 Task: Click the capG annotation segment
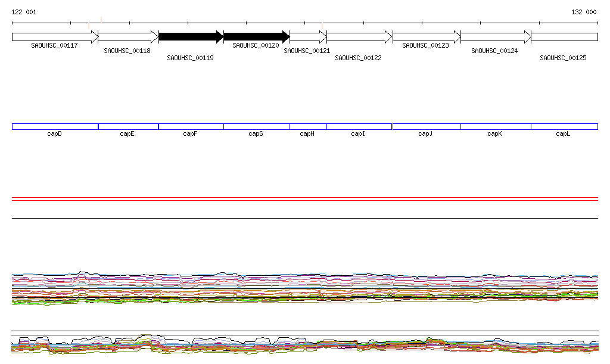(256, 126)
